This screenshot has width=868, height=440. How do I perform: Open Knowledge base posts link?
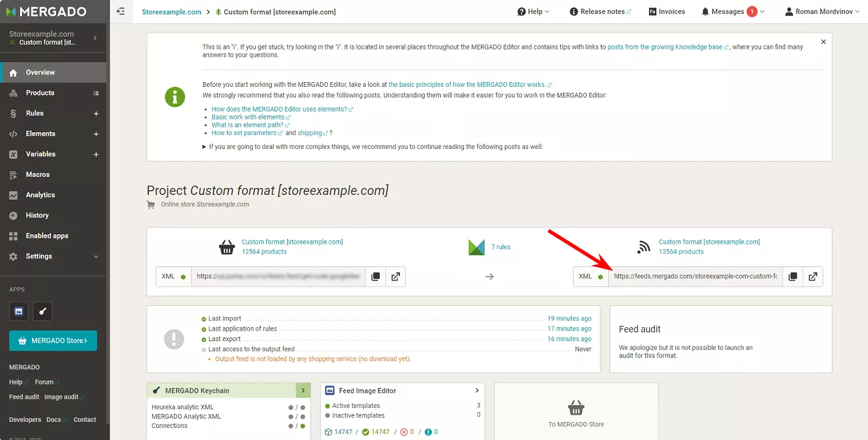point(667,47)
